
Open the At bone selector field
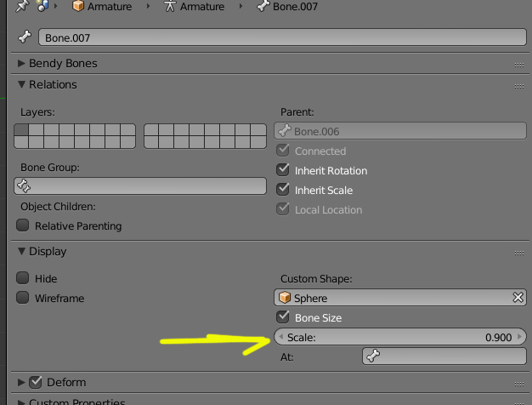click(x=444, y=356)
